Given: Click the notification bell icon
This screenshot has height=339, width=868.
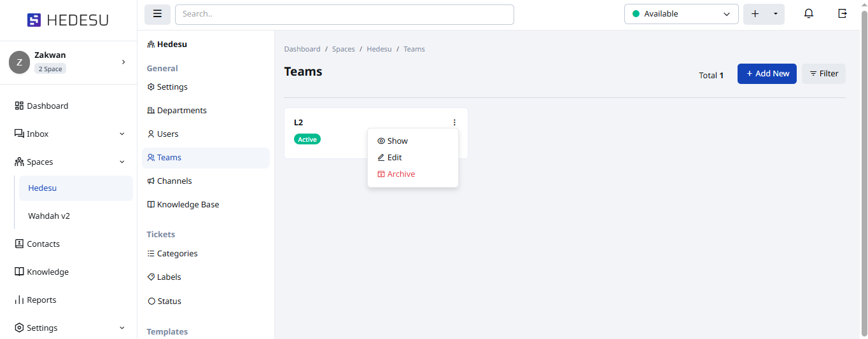Looking at the screenshot, I should pos(809,14).
